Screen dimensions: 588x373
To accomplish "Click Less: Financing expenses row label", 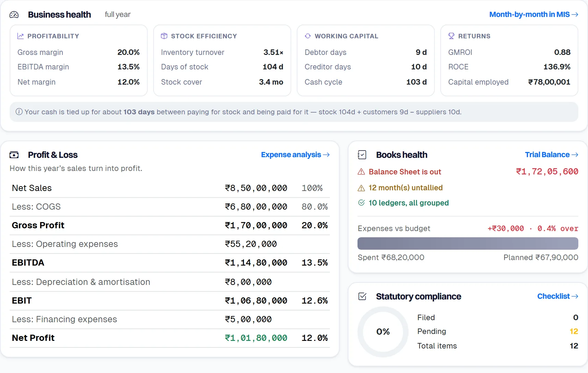I will (65, 319).
